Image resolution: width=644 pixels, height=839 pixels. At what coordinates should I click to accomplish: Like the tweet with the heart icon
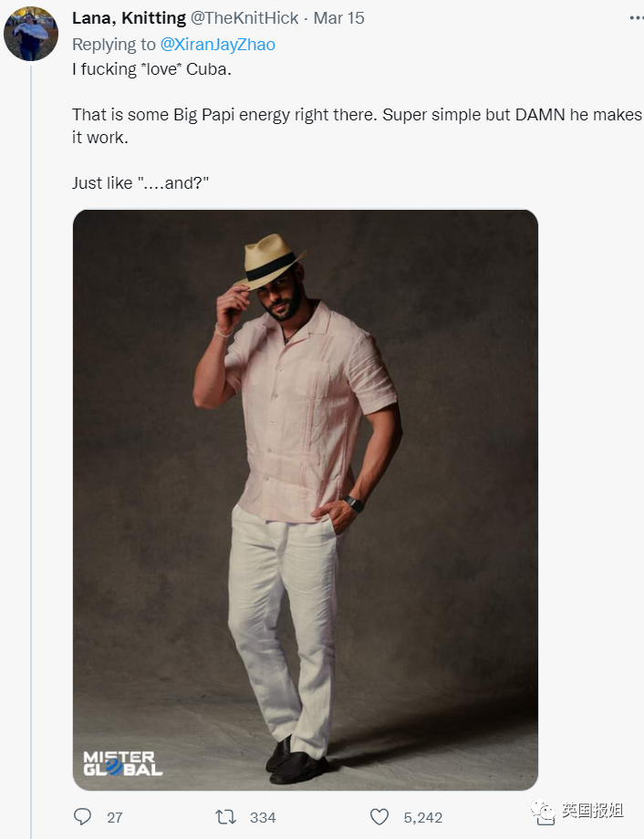pyautogui.click(x=379, y=816)
